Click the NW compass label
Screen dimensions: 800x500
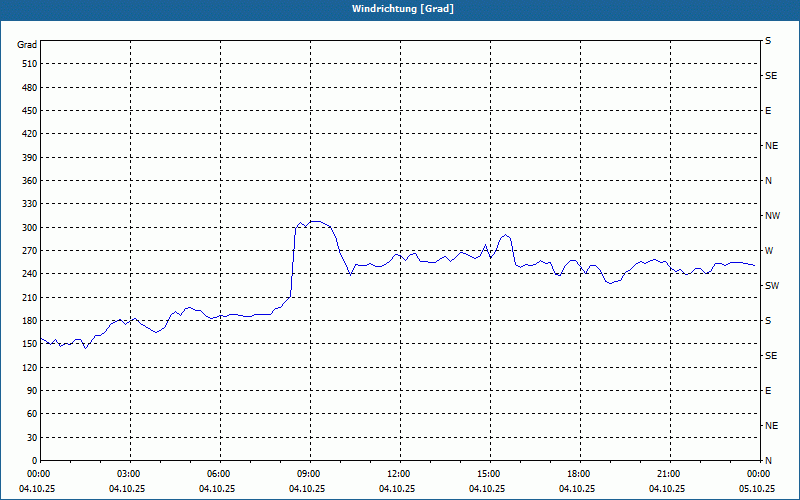tap(772, 216)
